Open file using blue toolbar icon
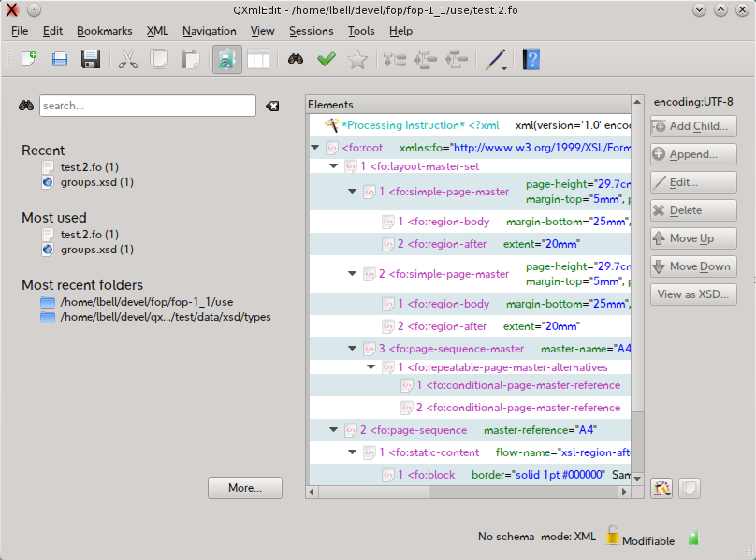The height and width of the screenshot is (560, 756). [60, 59]
